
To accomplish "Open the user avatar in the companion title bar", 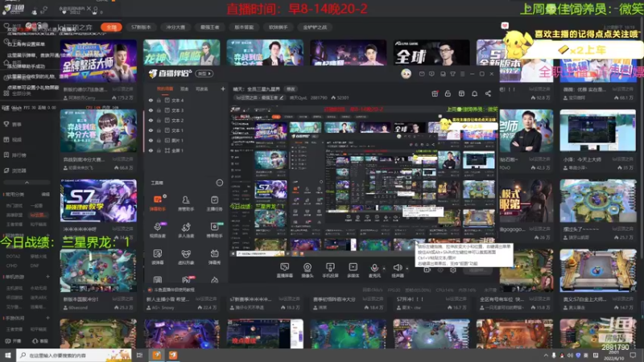I will [x=406, y=73].
